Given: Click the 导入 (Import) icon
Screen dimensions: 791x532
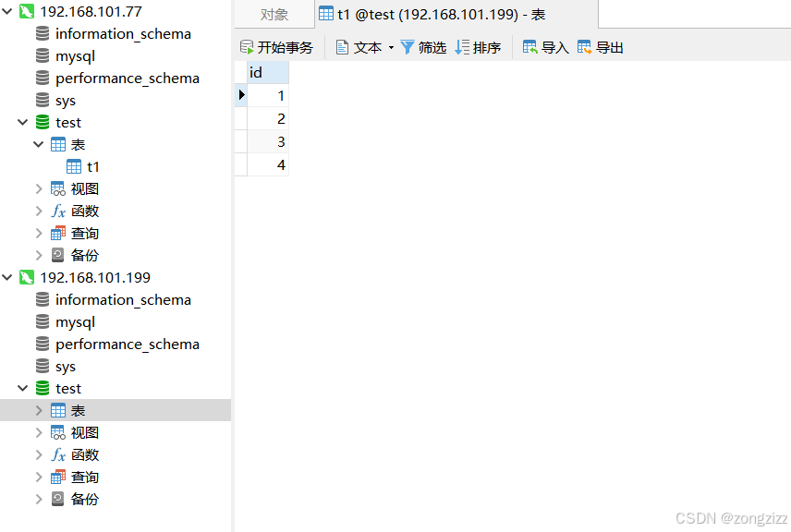Looking at the screenshot, I should 543,46.
